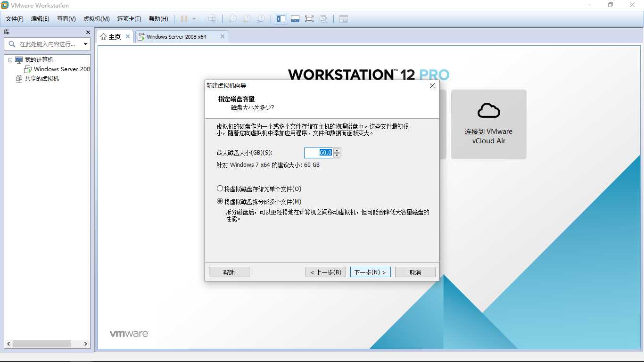Click the console view toolbar icon
Viewport: 644px width, 362px height.
tap(344, 19)
